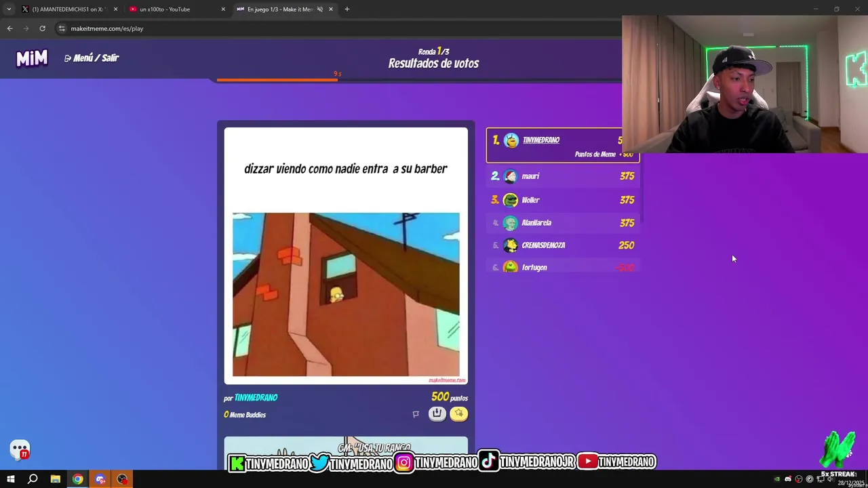Close the un x100to YouTube tab

click(x=223, y=9)
